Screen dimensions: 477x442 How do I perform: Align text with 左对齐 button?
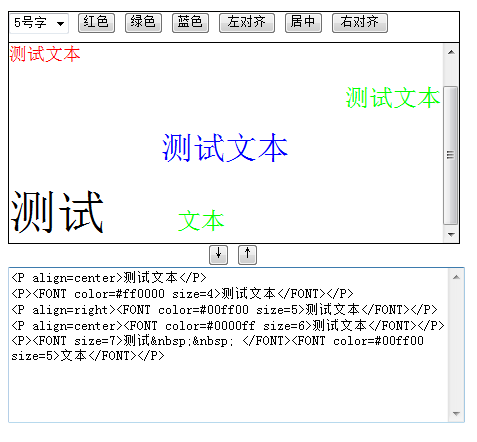pos(247,23)
